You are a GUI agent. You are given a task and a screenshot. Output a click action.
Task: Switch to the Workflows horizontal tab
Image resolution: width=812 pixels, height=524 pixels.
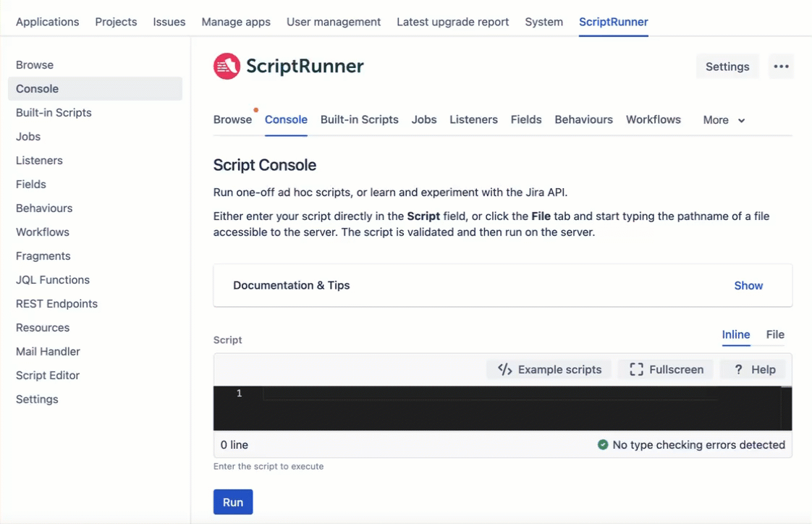click(653, 119)
